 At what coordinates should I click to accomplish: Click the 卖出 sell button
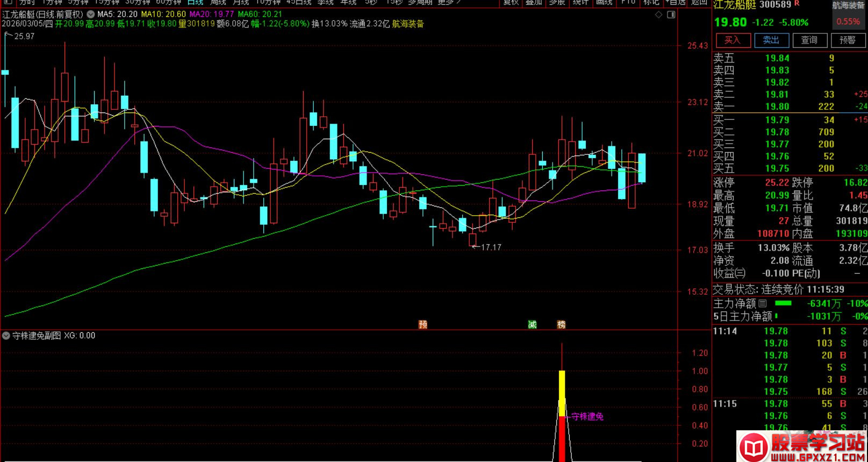click(x=771, y=40)
